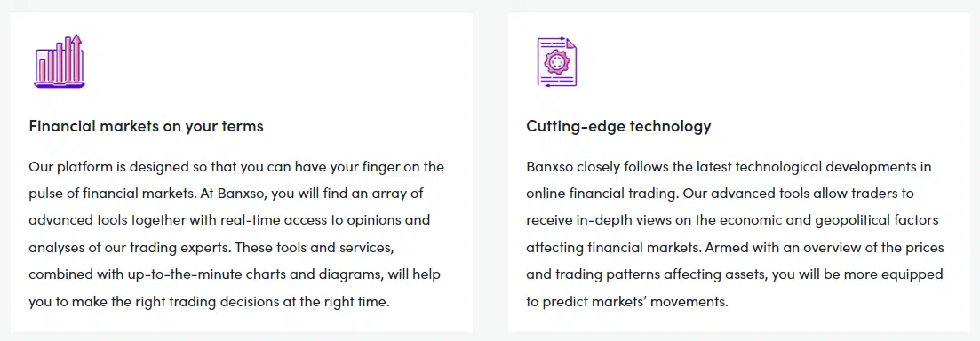This screenshot has height=341, width=980.
Task: Select the 'Cutting-edge technology' heading
Action: coord(618,126)
